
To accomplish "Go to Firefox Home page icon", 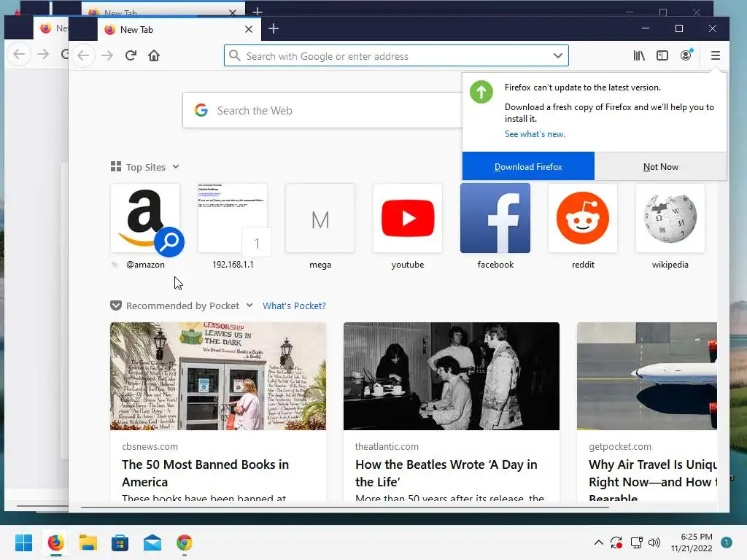I will (154, 55).
